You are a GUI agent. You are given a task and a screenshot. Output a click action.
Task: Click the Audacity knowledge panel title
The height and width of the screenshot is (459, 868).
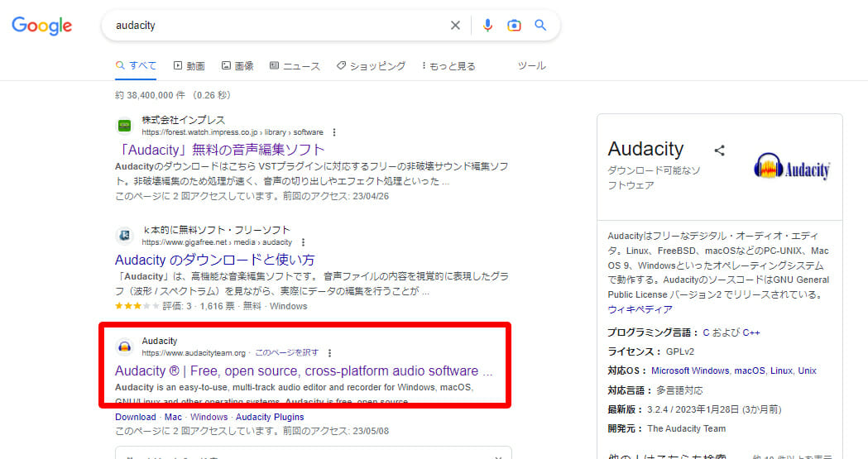coord(645,149)
